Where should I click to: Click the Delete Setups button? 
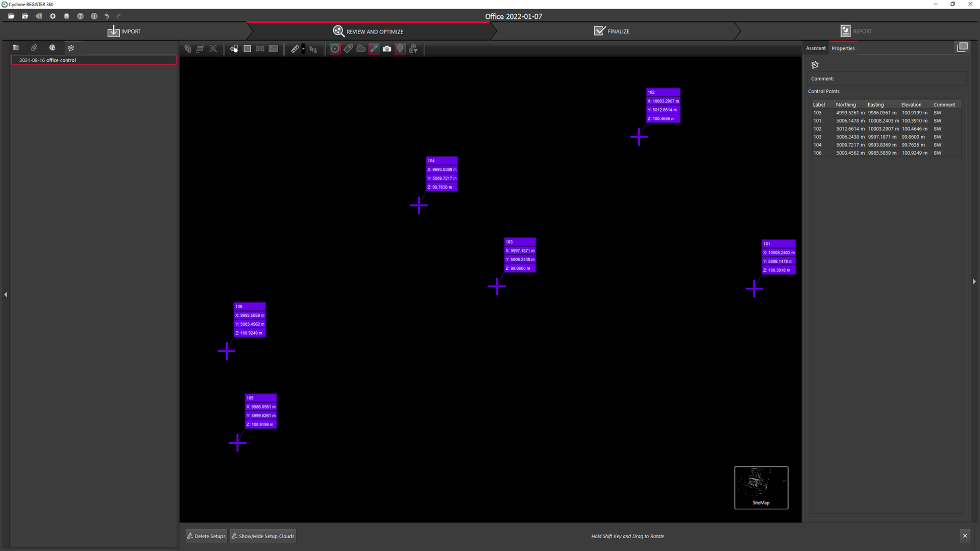(x=206, y=536)
